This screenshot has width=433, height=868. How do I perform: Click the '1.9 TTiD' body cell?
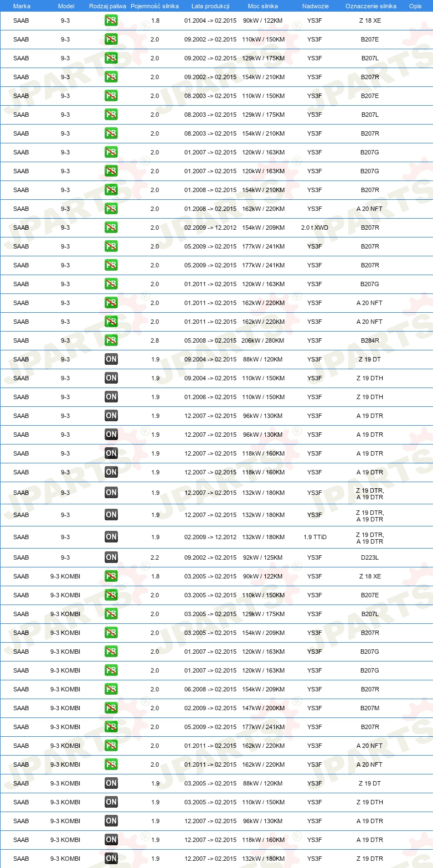pos(315,537)
